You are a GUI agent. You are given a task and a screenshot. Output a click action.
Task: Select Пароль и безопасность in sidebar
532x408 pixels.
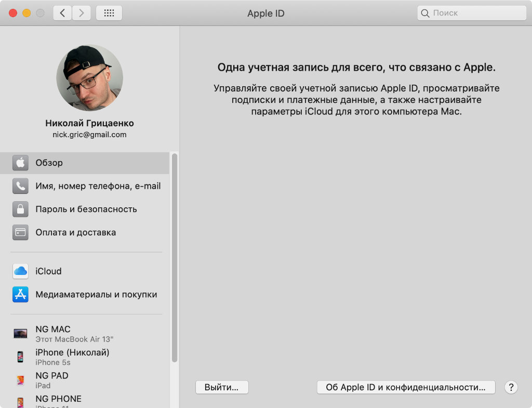click(x=86, y=209)
